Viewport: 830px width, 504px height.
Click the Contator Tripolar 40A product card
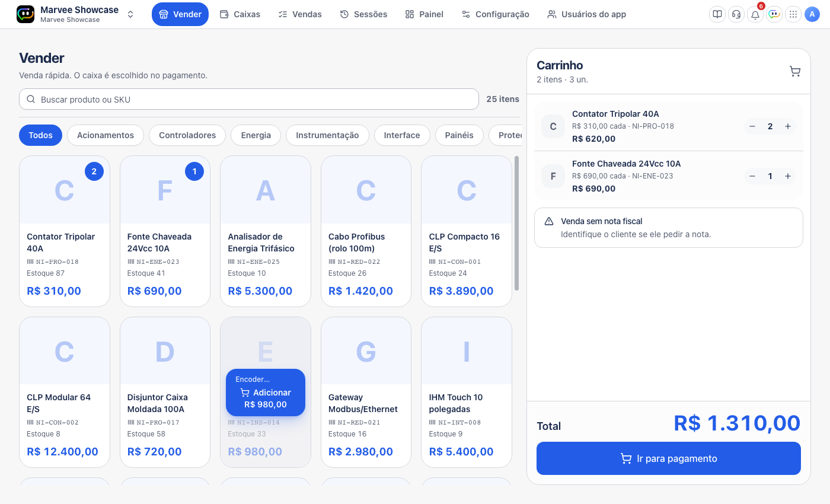(65, 231)
